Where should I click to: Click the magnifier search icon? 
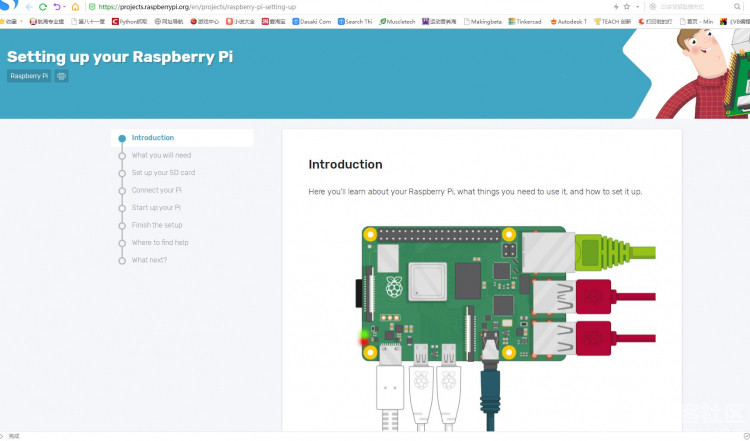737,7
